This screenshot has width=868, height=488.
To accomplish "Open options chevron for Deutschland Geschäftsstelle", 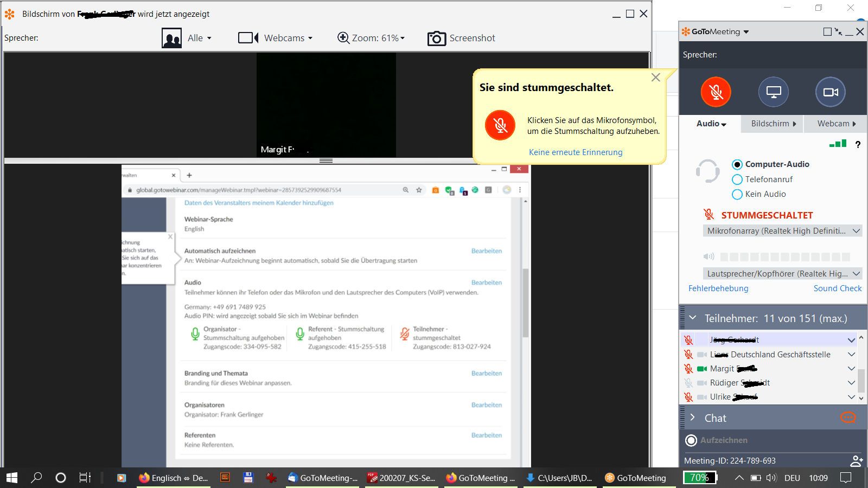I will pyautogui.click(x=851, y=354).
